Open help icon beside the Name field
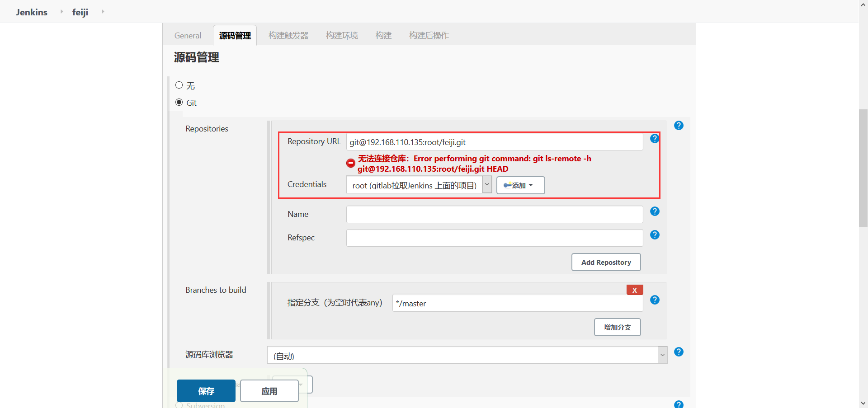The image size is (868, 408). (655, 211)
